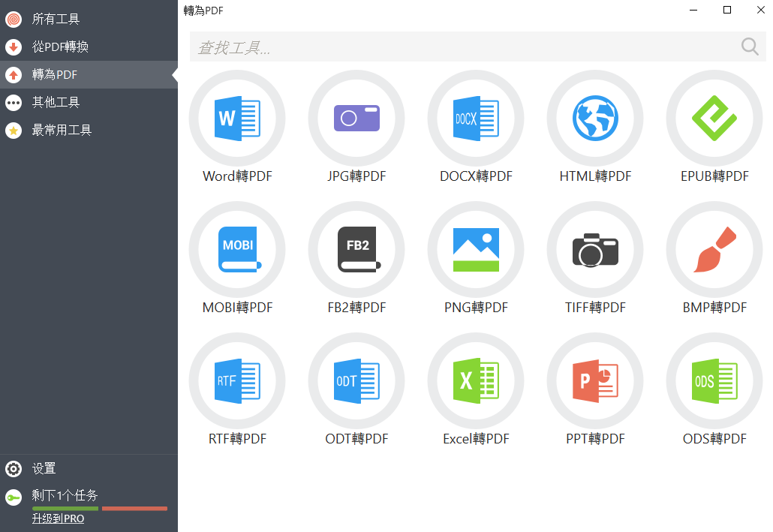Choose the BMP轉PDF paintbrush icon

(714, 249)
